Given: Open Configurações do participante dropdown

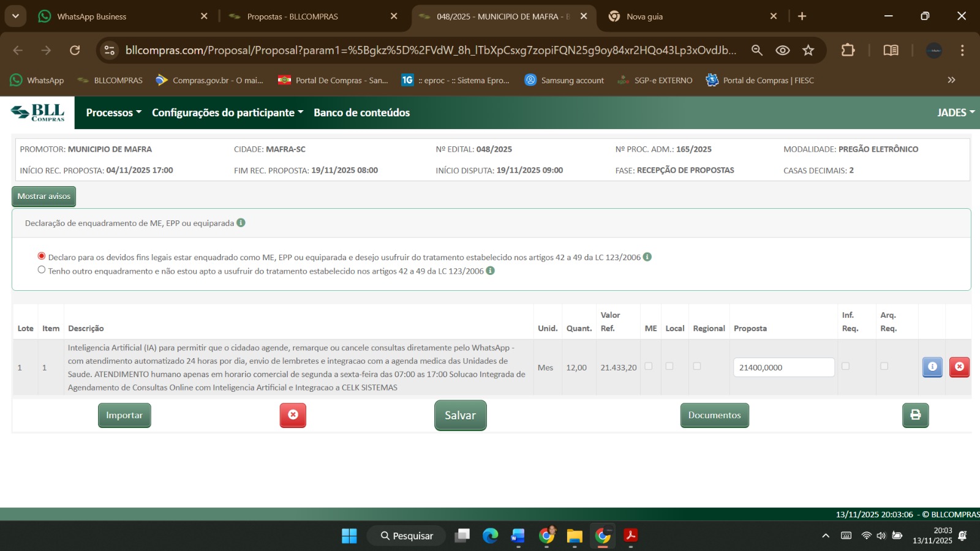Looking at the screenshot, I should click(x=227, y=113).
